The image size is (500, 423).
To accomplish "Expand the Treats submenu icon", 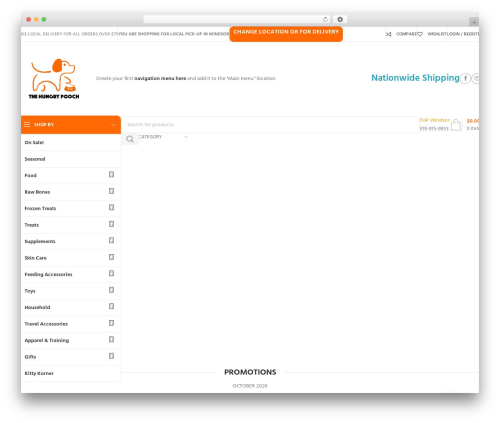I will 112,224.
